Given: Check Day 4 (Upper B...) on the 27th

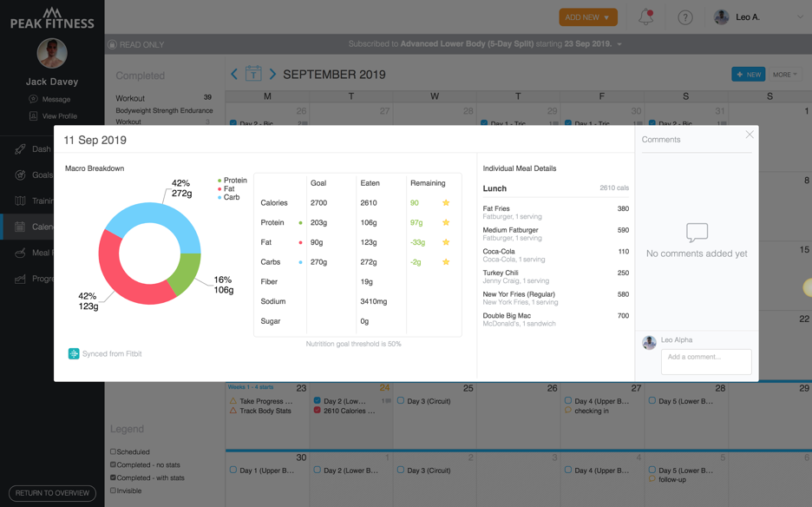Looking at the screenshot, I should tap(568, 401).
